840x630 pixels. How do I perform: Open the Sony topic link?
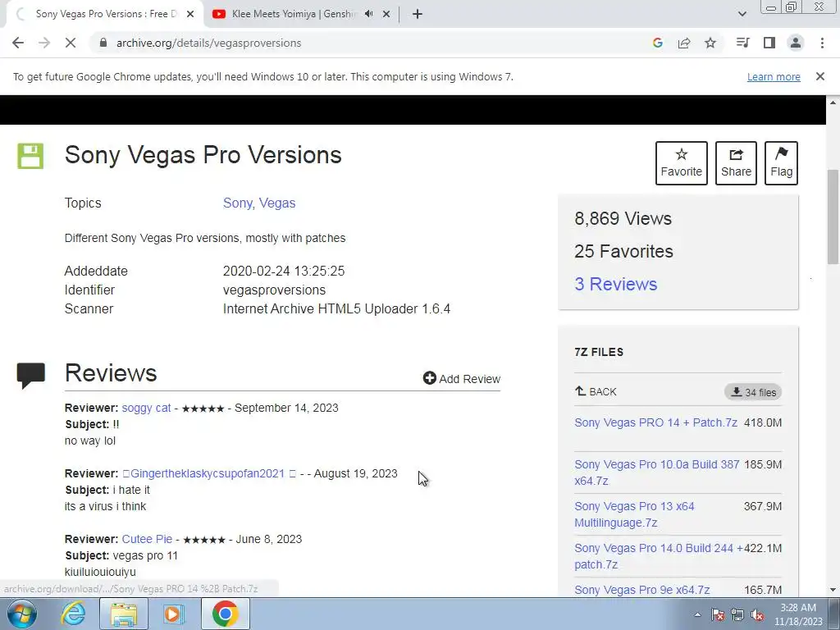point(238,203)
